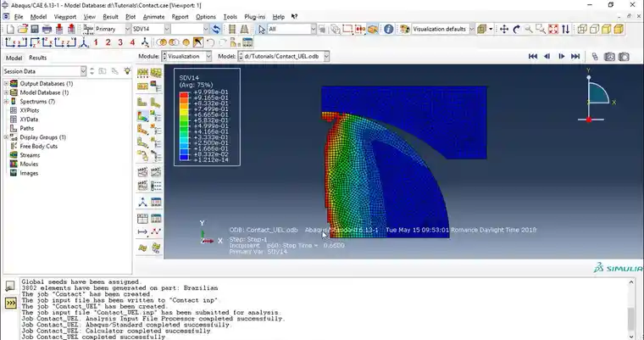
Task: Click the first camera snapshot icon
Action: click(x=609, y=56)
